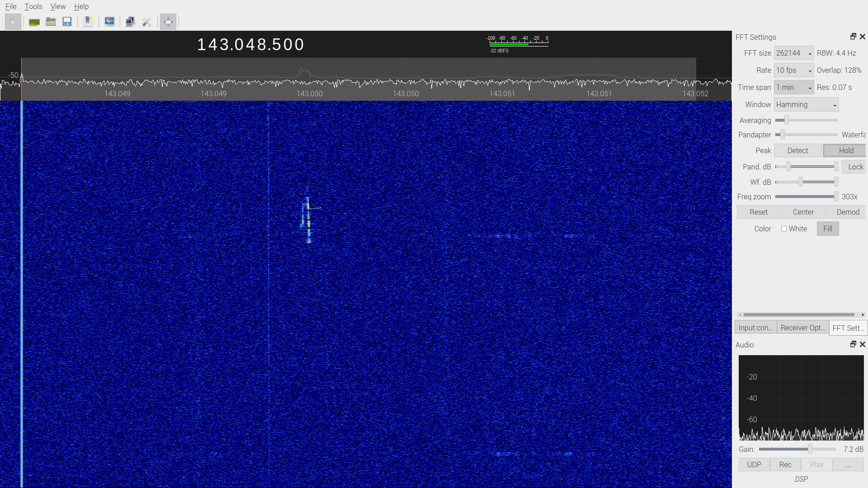Viewport: 868px width, 488px height.
Task: Toggle the Peak Hold button
Action: (844, 150)
